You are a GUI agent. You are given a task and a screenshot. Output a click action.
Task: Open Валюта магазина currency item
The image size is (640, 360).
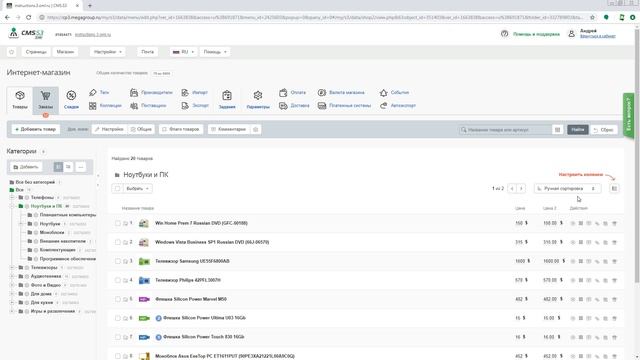pyautogui.click(x=341, y=93)
